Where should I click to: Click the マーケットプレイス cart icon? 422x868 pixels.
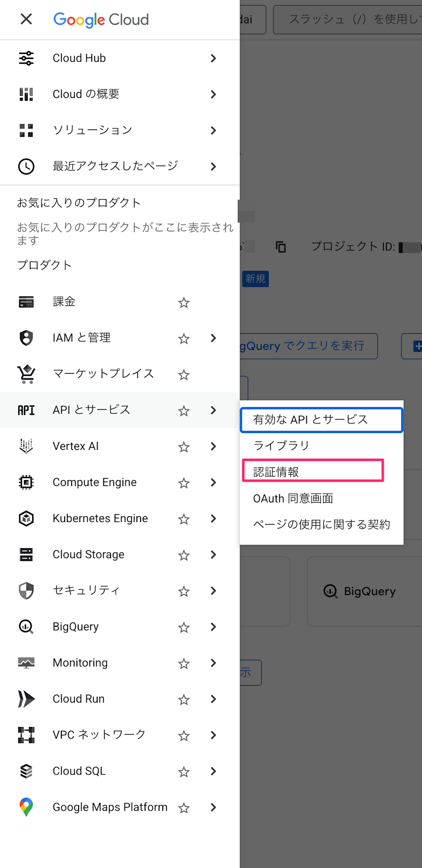point(26,374)
